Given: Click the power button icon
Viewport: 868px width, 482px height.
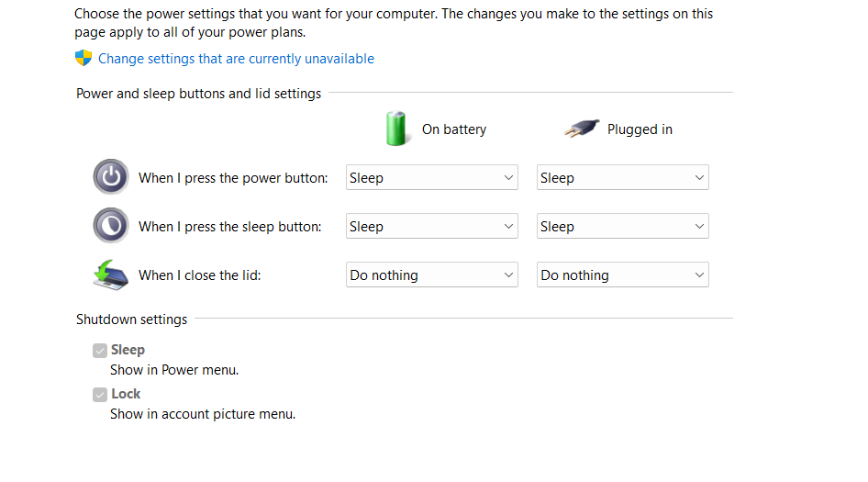Looking at the screenshot, I should pyautogui.click(x=111, y=177).
